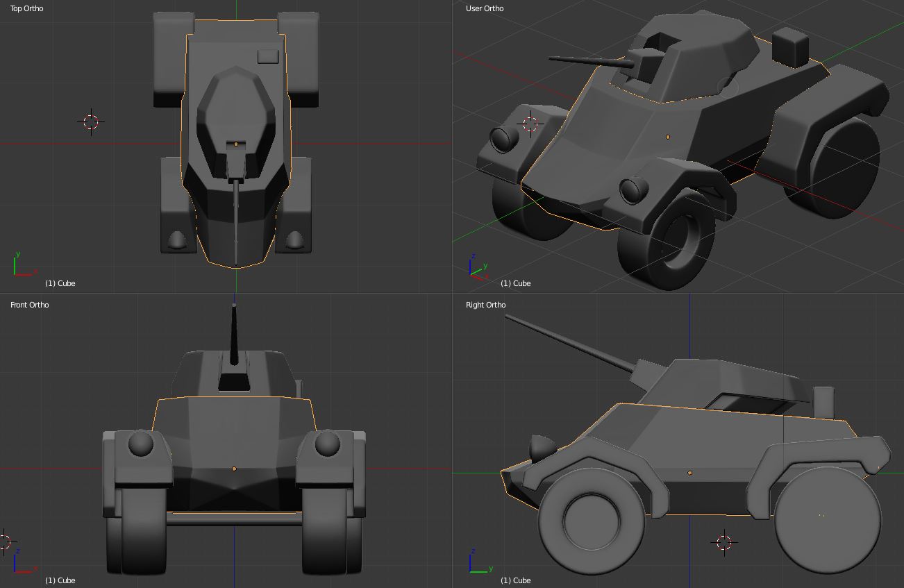The width and height of the screenshot is (904, 588).
Task: Select the small box on hull in User Ortho
Action: click(790, 47)
